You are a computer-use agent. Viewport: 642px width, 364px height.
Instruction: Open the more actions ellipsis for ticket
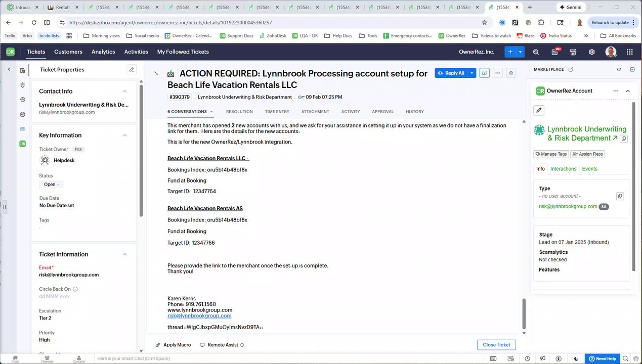(x=498, y=73)
